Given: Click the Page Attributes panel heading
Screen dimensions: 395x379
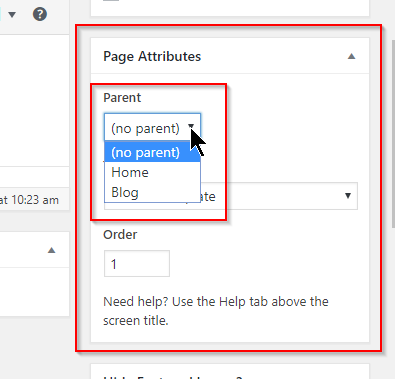Looking at the screenshot, I should 152,56.
